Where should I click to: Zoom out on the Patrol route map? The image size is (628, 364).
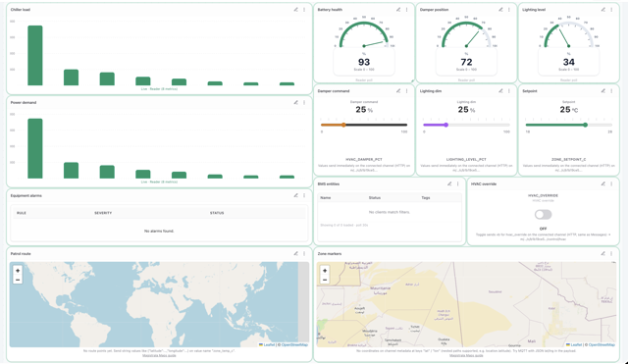18,280
